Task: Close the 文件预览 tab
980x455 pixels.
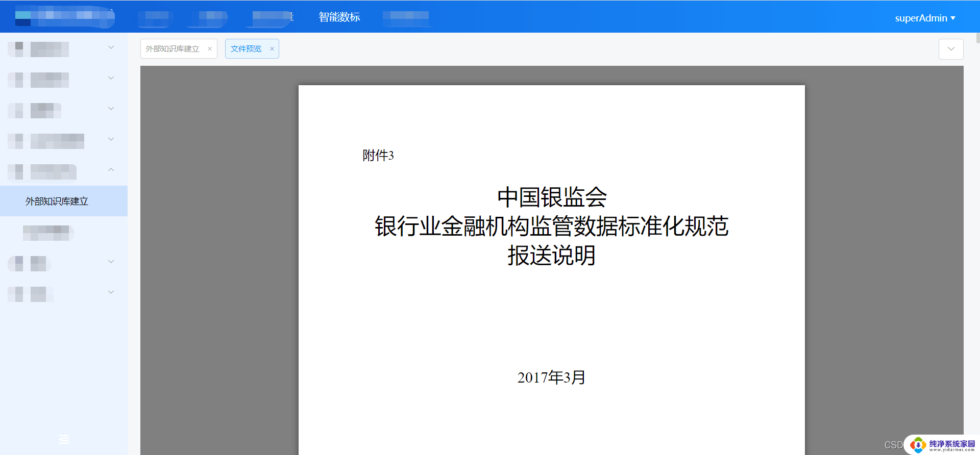Action: (272, 49)
